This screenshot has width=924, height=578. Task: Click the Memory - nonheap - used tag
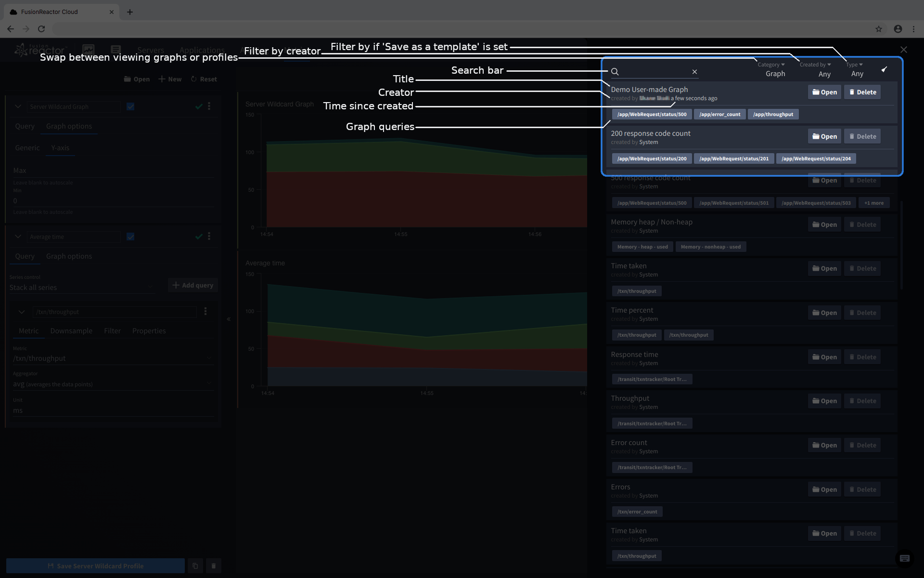point(711,247)
